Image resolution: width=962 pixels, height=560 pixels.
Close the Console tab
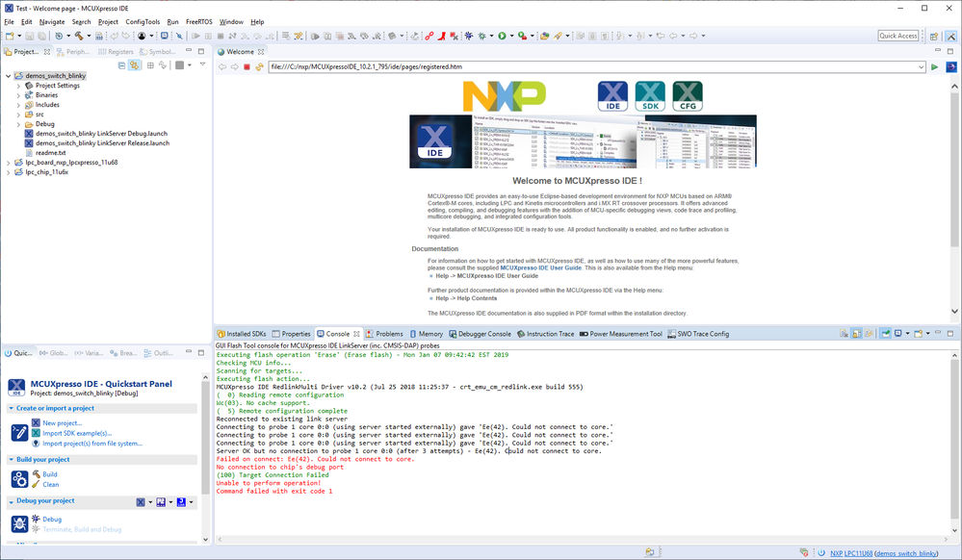pos(356,334)
